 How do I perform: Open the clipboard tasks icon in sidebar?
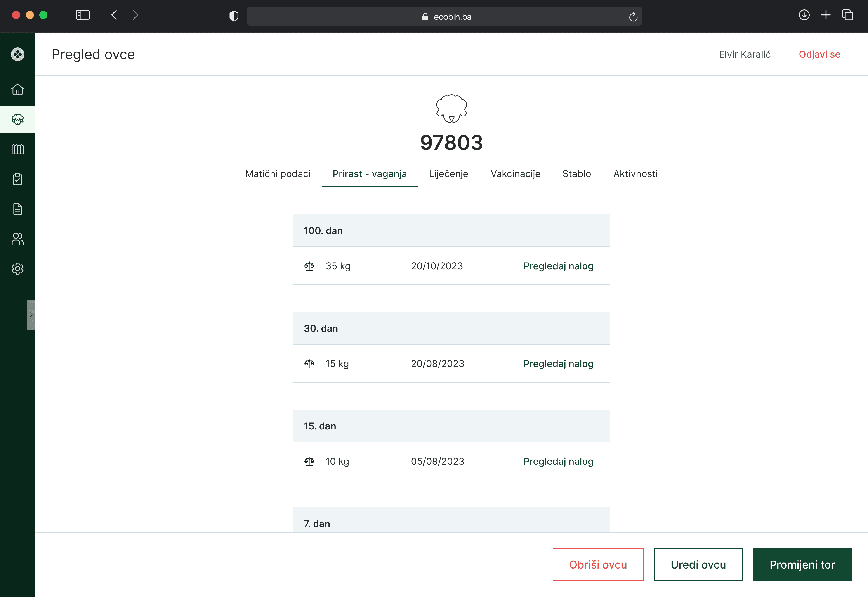(18, 179)
